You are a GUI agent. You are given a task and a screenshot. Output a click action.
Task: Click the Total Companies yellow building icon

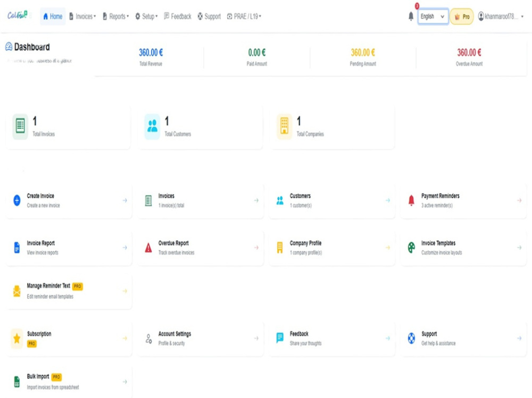[x=284, y=126]
